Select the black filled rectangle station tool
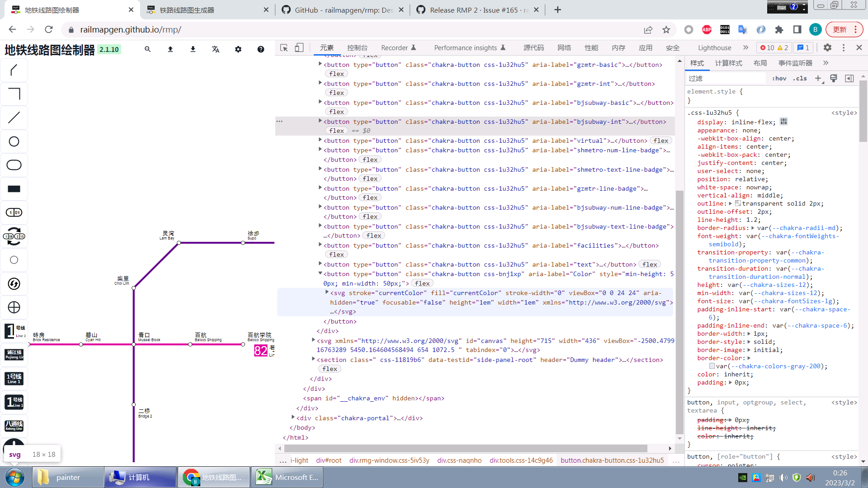The width and height of the screenshot is (868, 488). click(14, 189)
